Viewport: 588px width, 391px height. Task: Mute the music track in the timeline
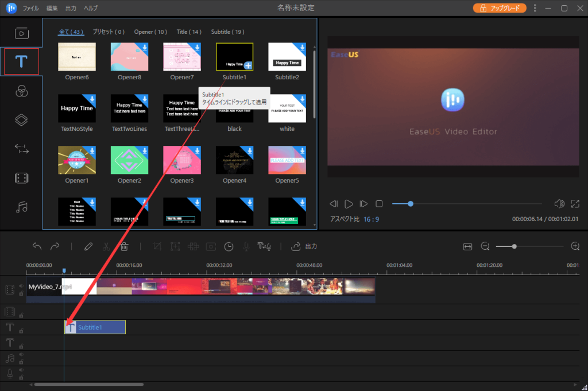(x=21, y=355)
